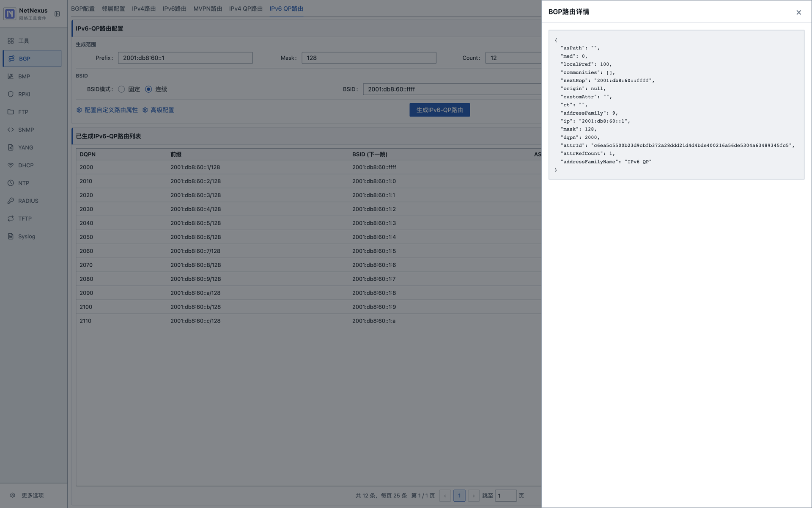Screen dimensions: 812x508
Task: Click the RPKI shield icon
Action: (11, 94)
